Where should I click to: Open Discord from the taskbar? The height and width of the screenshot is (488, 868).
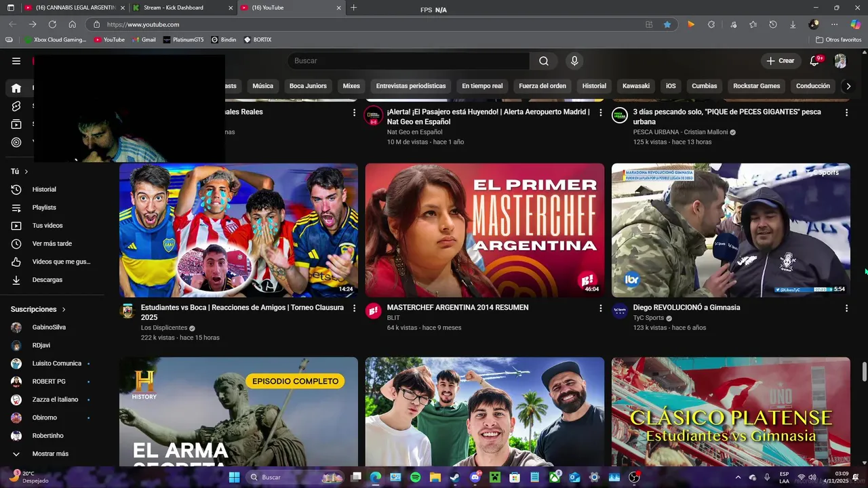(x=475, y=477)
